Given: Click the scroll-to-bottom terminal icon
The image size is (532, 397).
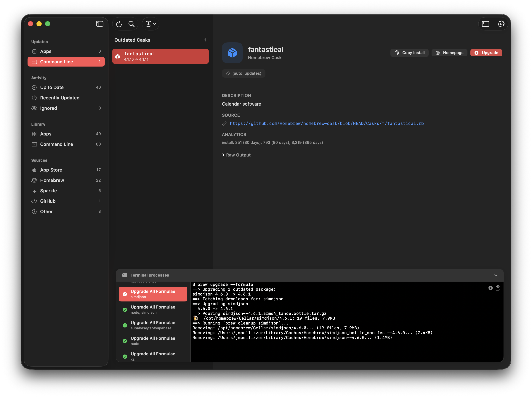Looking at the screenshot, I should (491, 288).
